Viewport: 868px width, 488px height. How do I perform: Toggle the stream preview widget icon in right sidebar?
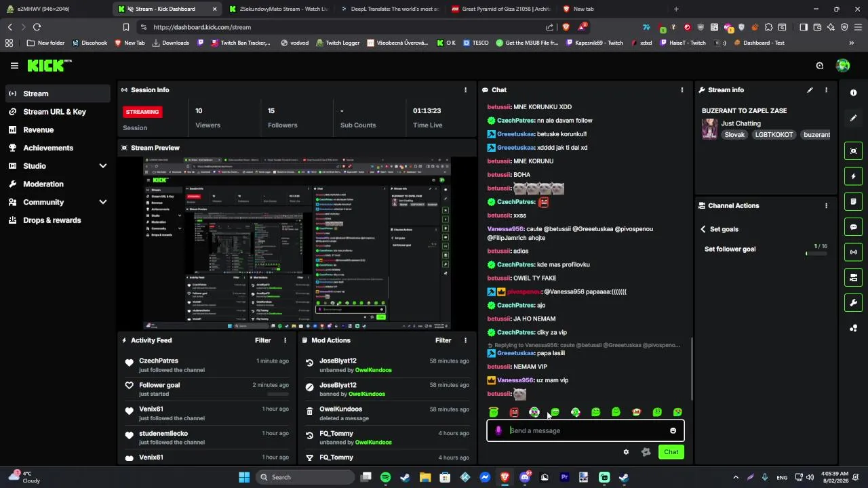pyautogui.click(x=854, y=151)
